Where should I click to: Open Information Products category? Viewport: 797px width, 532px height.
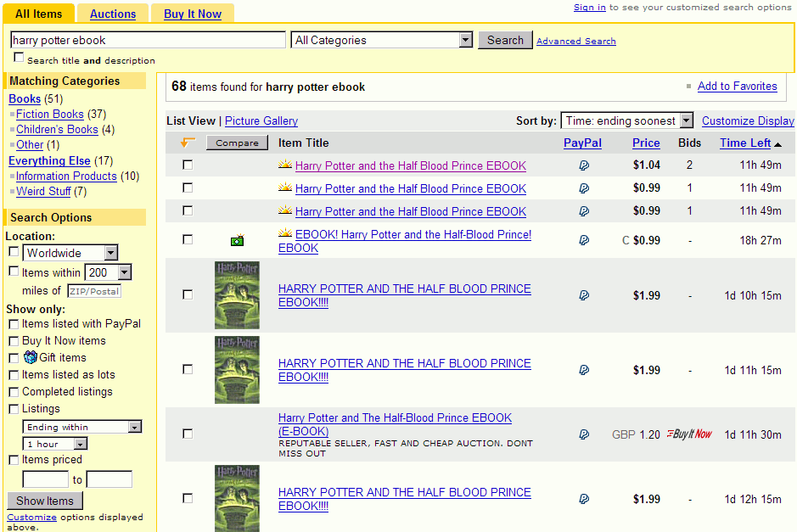pos(66,176)
